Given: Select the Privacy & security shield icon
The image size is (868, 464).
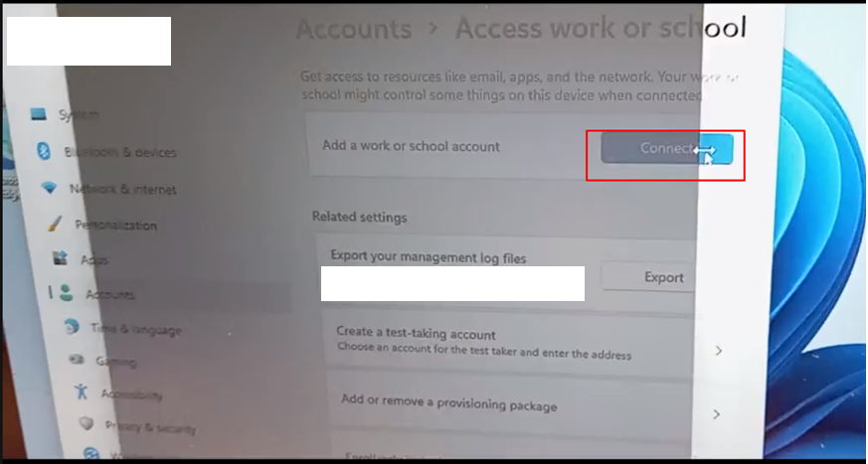Looking at the screenshot, I should point(86,423).
